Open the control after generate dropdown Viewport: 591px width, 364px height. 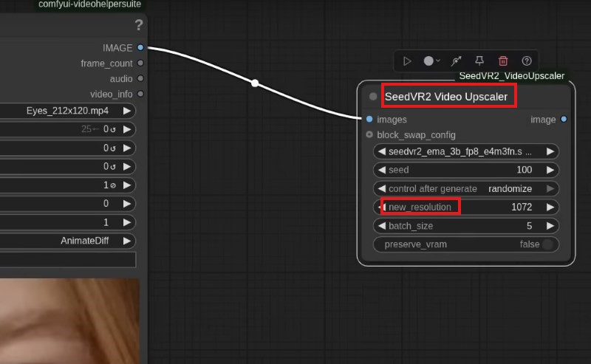(465, 188)
